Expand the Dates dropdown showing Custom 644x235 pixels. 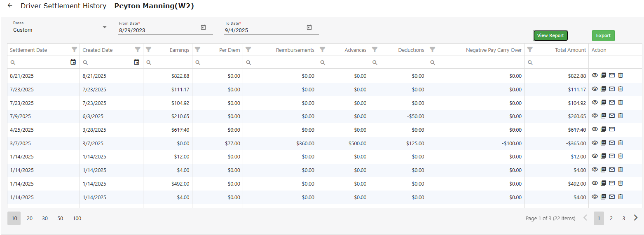[x=104, y=28]
